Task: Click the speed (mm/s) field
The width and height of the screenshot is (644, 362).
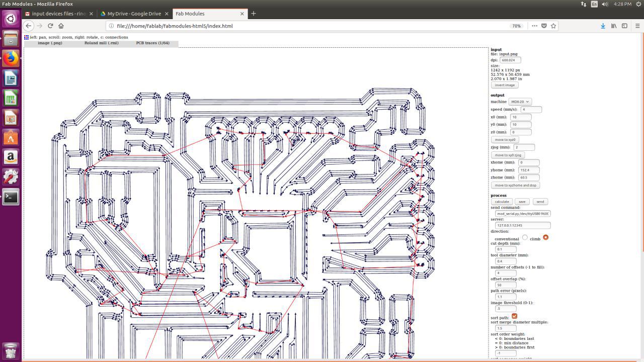Action: click(531, 109)
